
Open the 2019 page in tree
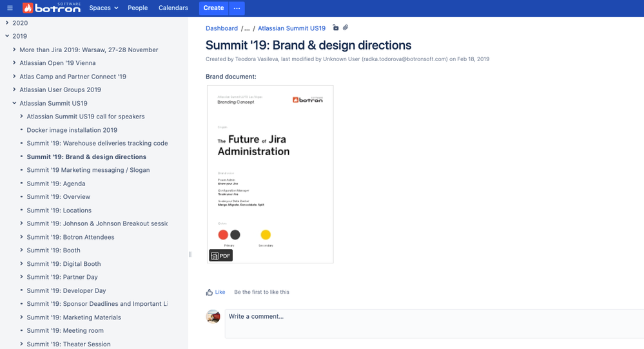click(20, 36)
